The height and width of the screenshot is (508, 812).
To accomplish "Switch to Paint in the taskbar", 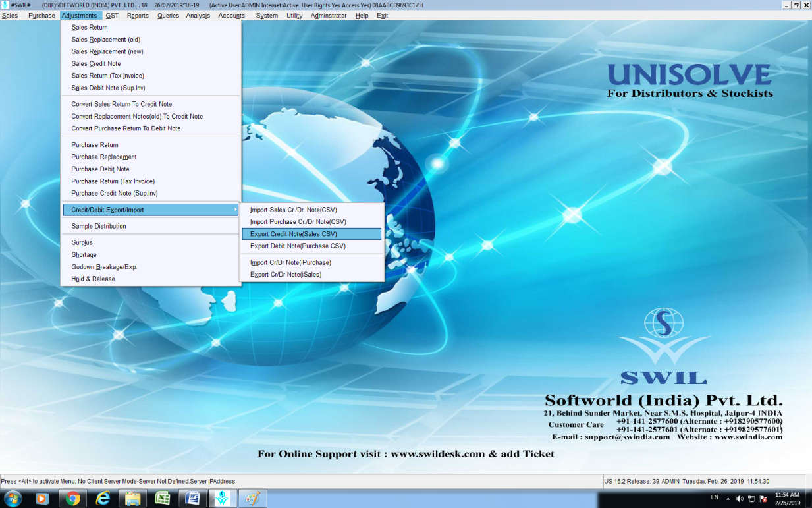I will (252, 499).
